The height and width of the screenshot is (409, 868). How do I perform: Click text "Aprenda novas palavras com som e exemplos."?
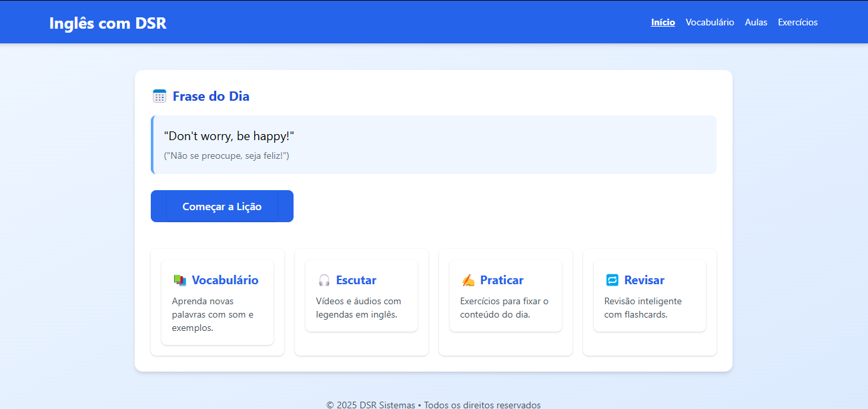(x=213, y=314)
